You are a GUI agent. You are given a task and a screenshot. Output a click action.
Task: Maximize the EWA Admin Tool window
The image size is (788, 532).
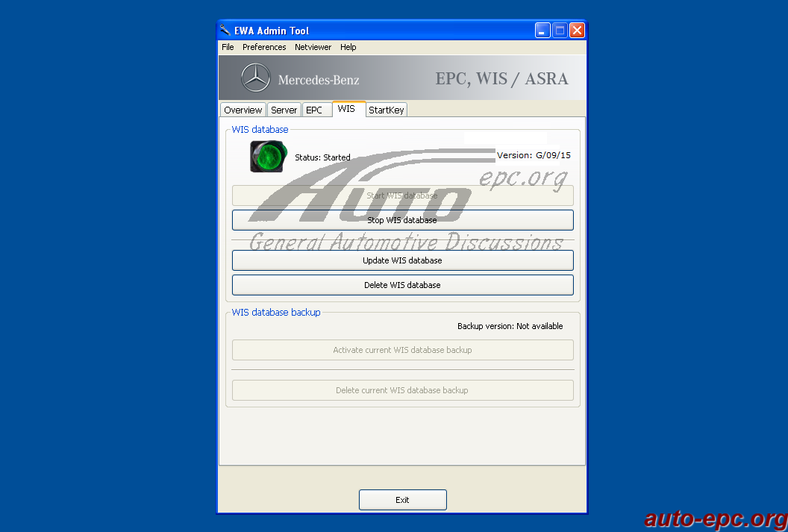[x=560, y=30]
